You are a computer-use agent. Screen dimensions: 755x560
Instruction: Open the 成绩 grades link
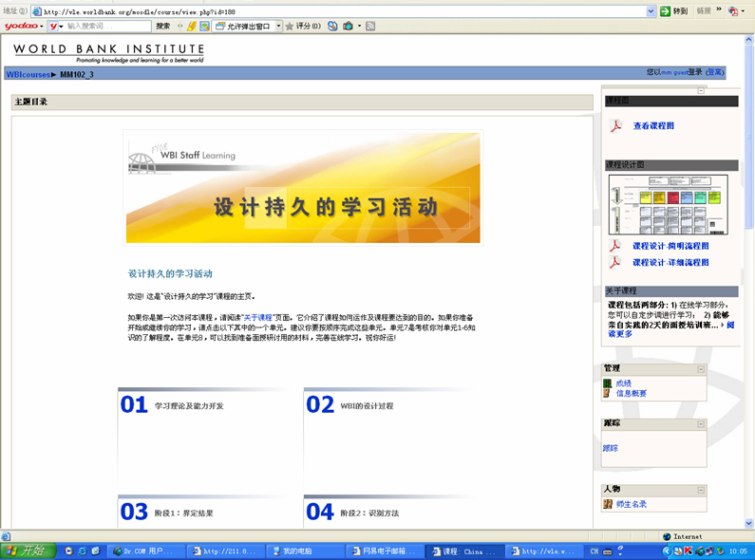coord(624,383)
